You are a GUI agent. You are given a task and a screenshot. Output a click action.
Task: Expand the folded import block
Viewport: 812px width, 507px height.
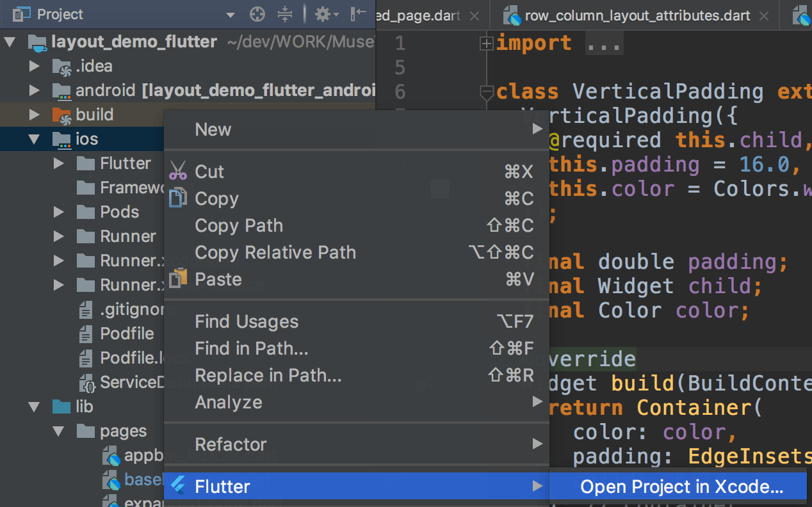point(487,44)
